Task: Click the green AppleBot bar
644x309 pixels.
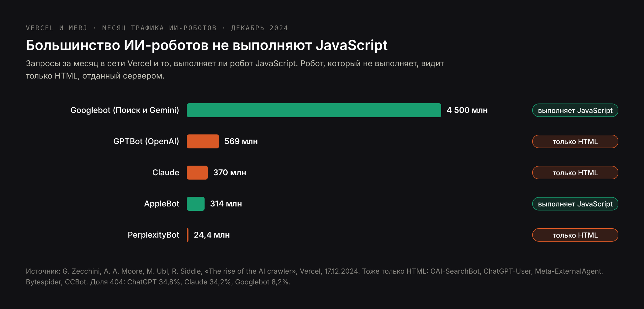Action: [196, 204]
